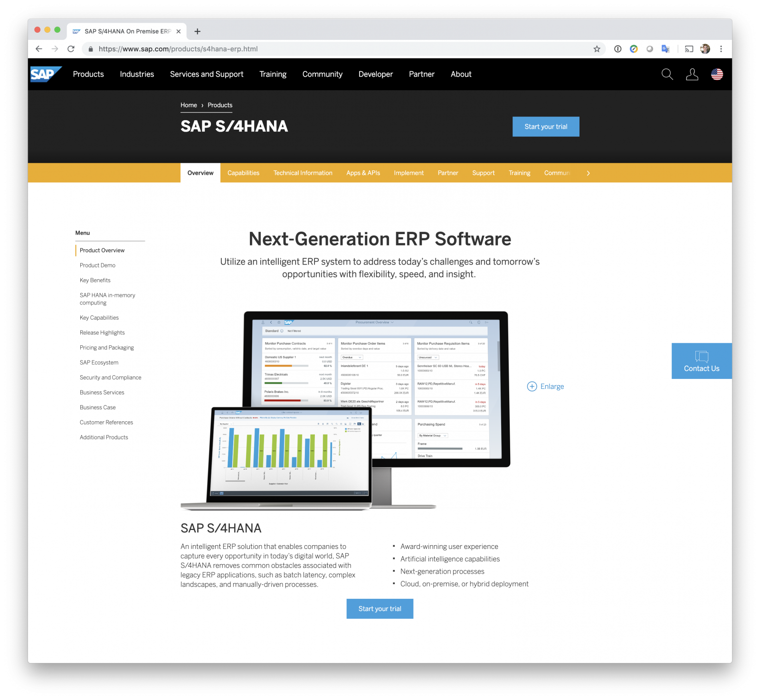The height and width of the screenshot is (700, 760).
Task: Select Security and Compliance link
Action: (111, 378)
